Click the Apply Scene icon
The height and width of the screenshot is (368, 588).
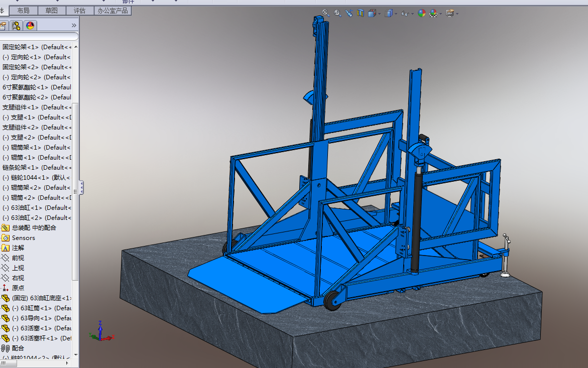pos(433,14)
